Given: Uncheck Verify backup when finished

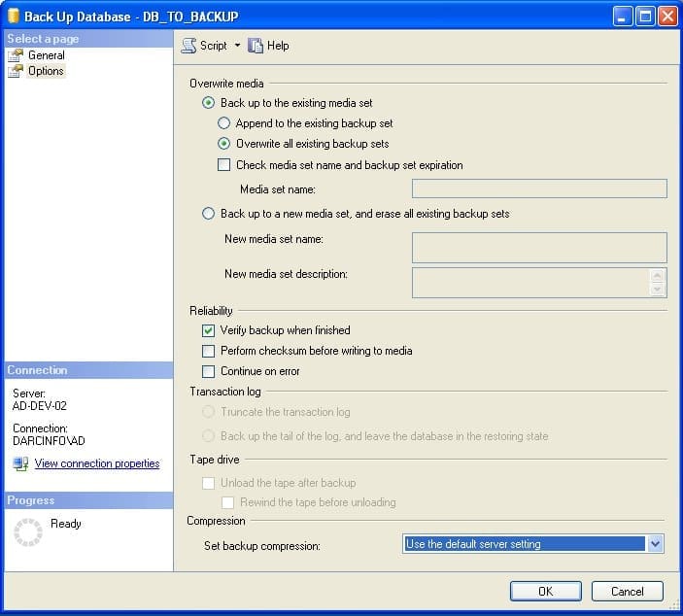Looking at the screenshot, I should coord(208,330).
